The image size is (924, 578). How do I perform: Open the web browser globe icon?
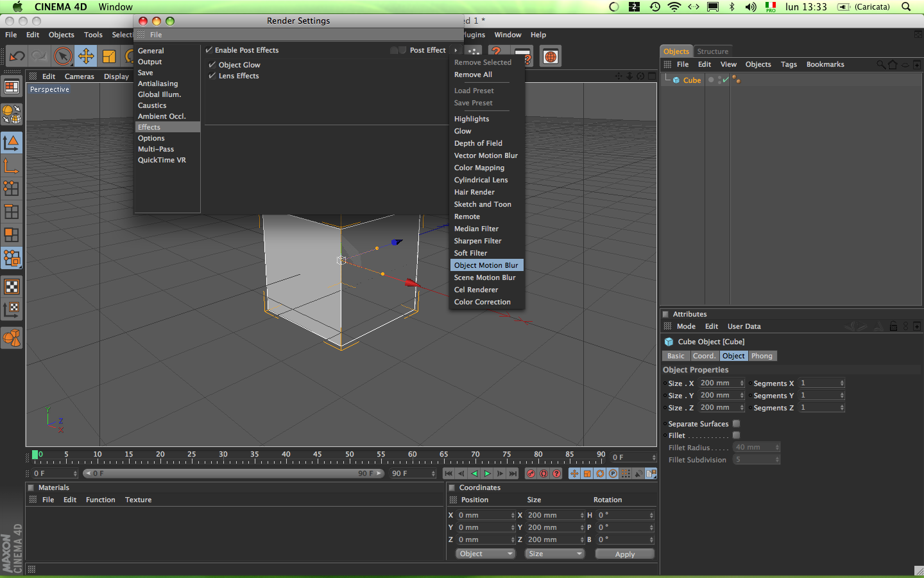(551, 57)
